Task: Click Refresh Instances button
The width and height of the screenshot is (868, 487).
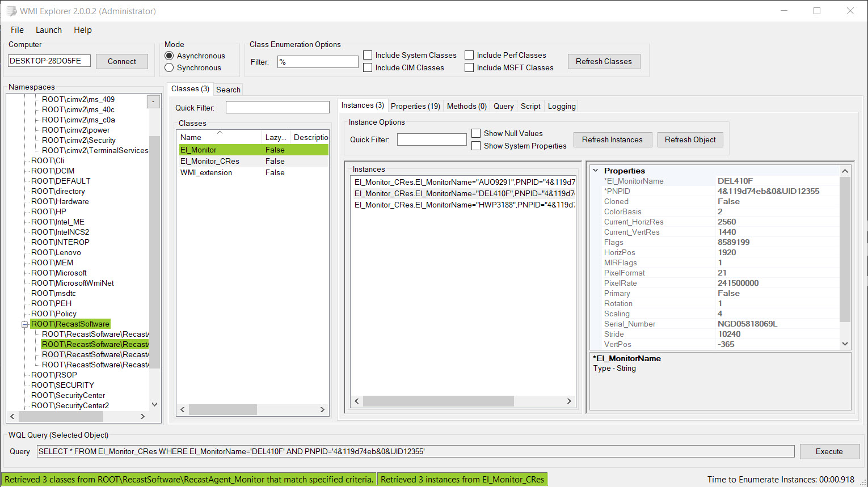Action: tap(612, 139)
